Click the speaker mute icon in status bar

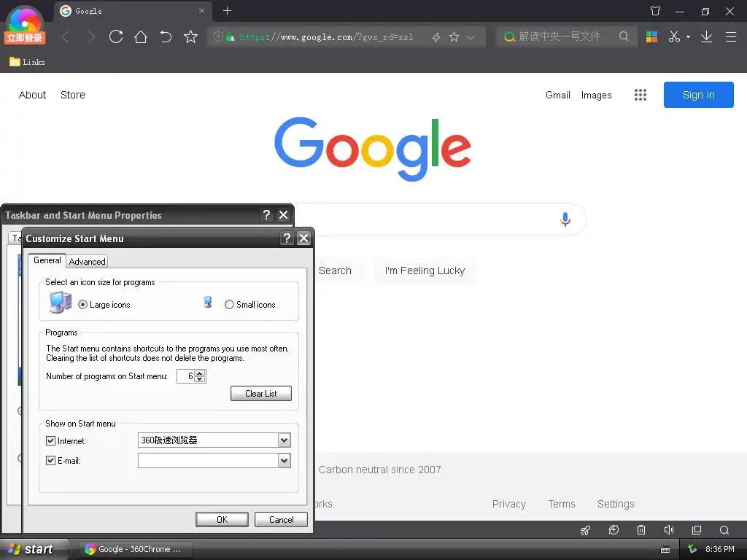[x=669, y=530]
